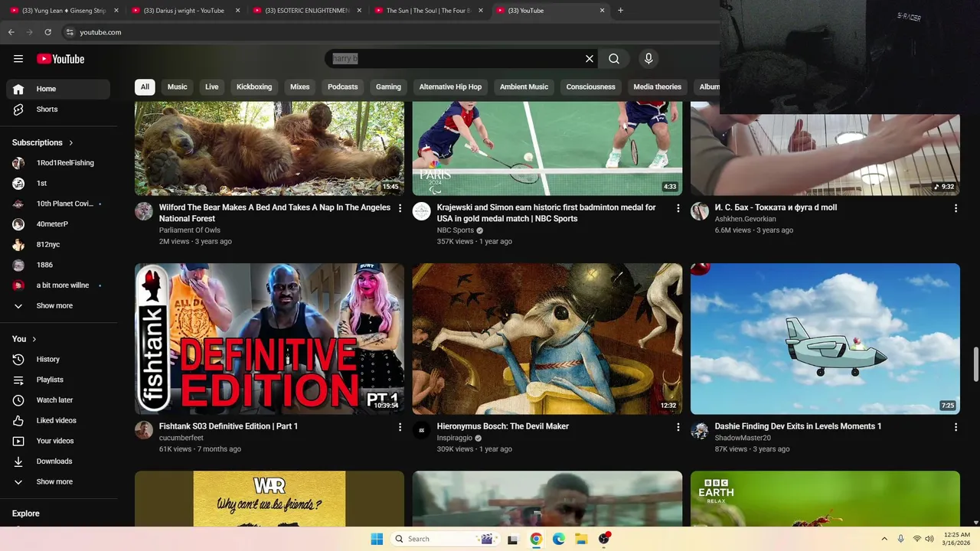
Task: Select the Podcasts filter chip
Action: [343, 87]
